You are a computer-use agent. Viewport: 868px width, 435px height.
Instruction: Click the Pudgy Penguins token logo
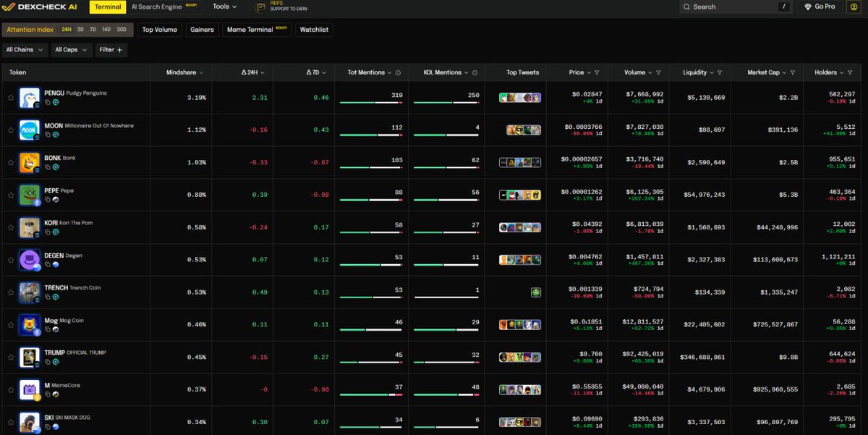(29, 98)
